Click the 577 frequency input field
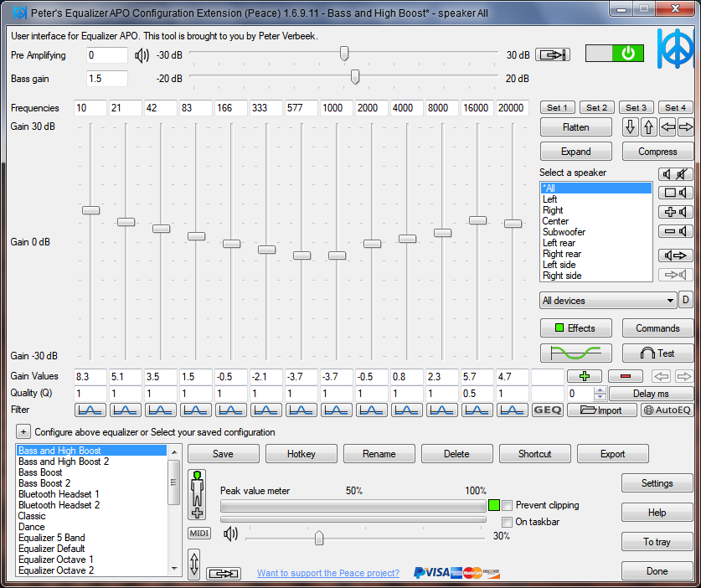The image size is (701, 588). (x=302, y=108)
